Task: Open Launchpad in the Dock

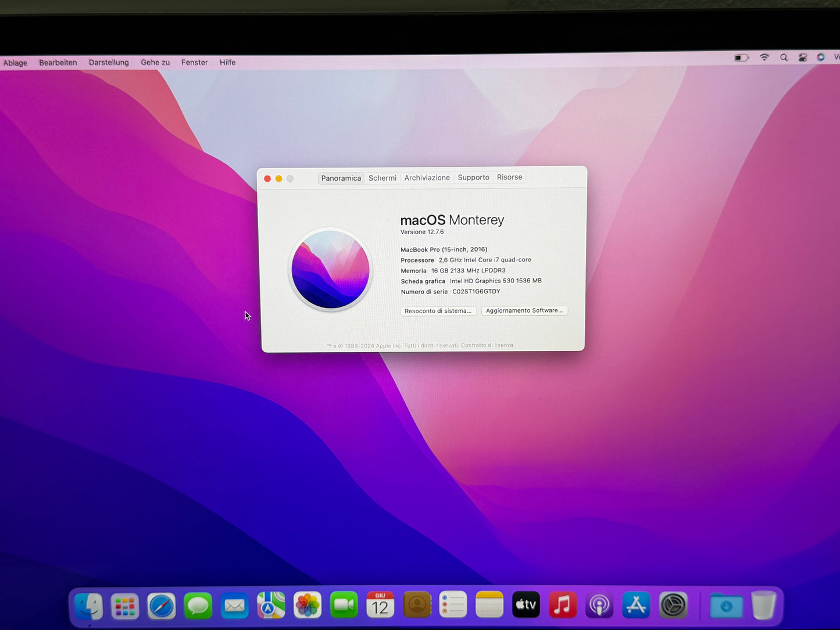Action: point(125,606)
